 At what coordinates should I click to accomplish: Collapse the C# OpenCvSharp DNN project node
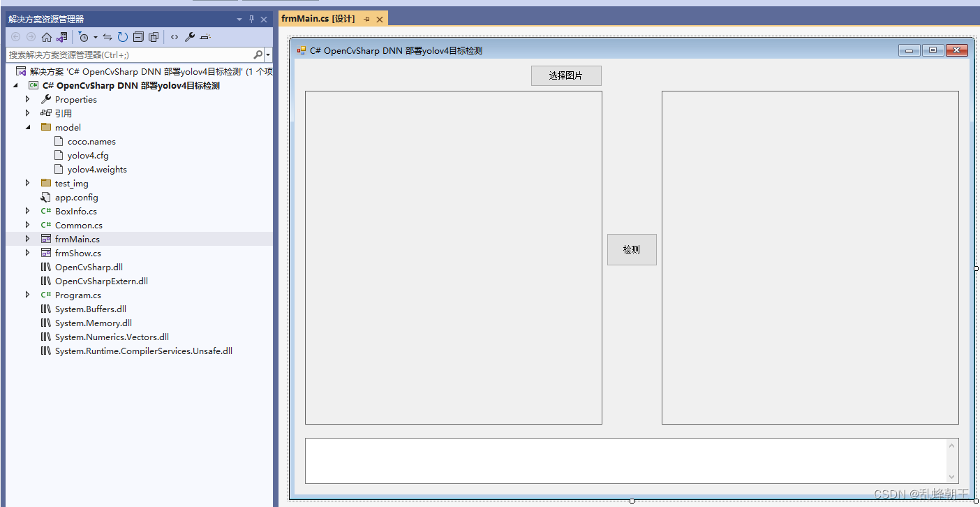[15, 85]
